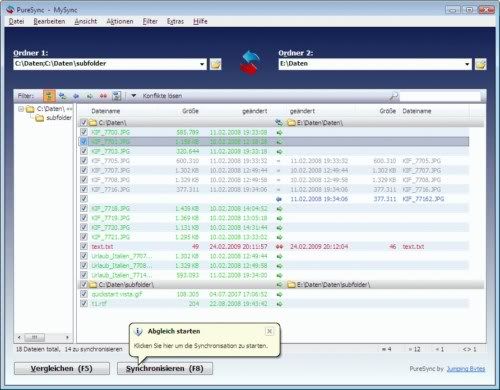
Task: Open the Extras menu
Action: coord(175,21)
